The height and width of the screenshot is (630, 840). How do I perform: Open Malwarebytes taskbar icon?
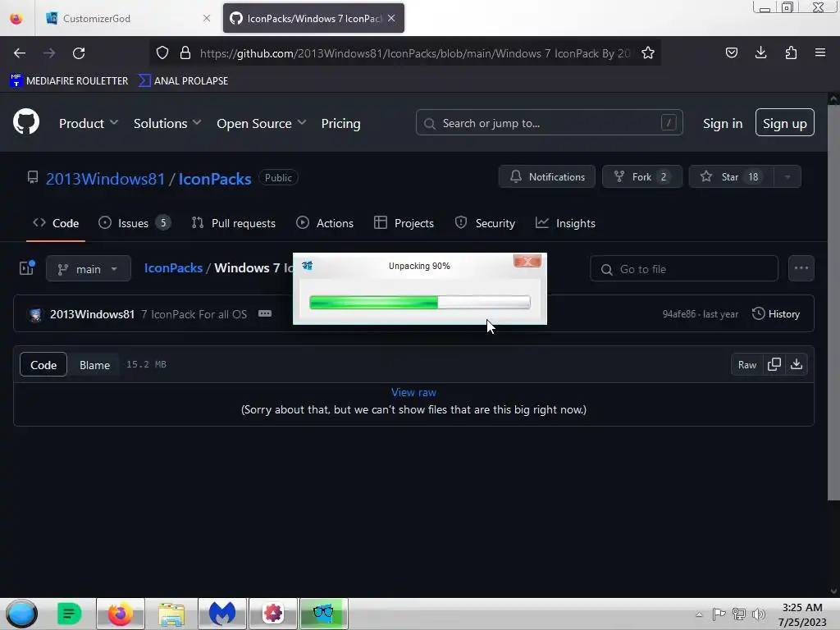pyautogui.click(x=222, y=614)
